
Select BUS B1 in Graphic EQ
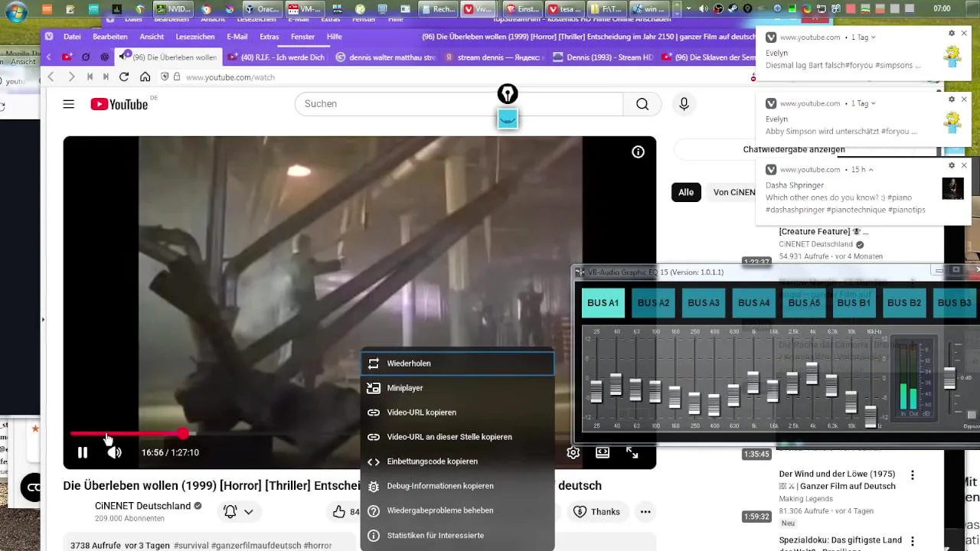coord(854,303)
